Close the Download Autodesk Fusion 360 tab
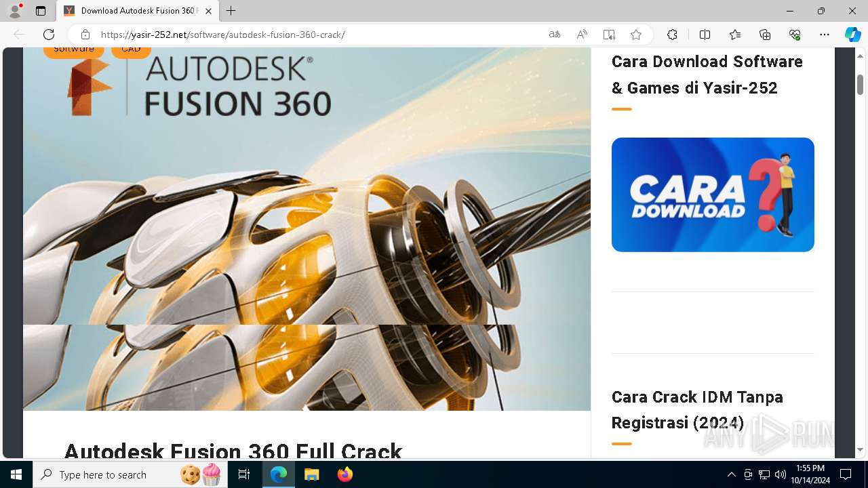The image size is (868, 488). [x=209, y=11]
